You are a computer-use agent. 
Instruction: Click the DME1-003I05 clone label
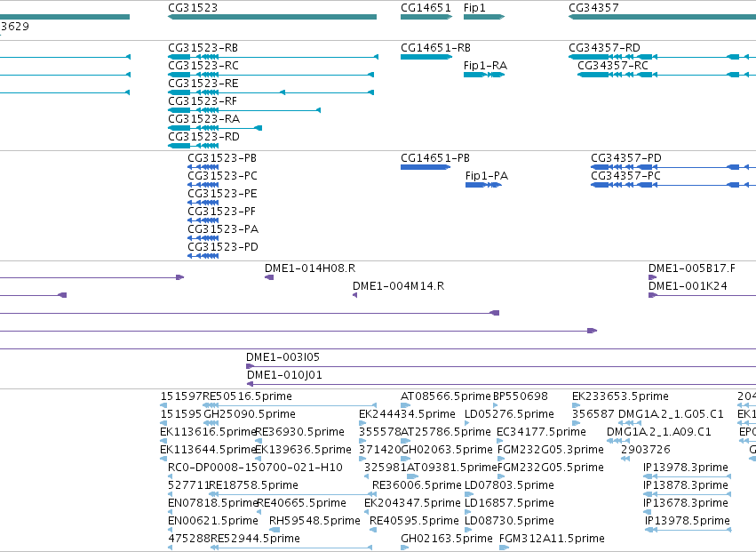click(283, 357)
